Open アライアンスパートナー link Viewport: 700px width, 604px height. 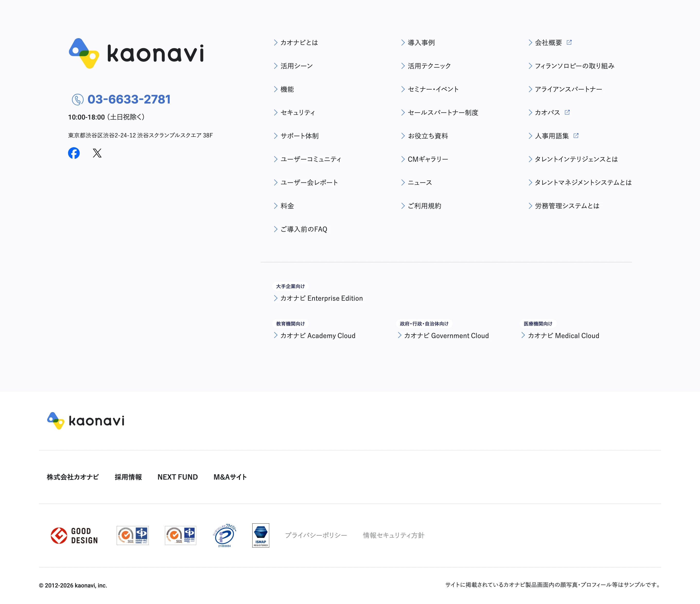click(568, 89)
